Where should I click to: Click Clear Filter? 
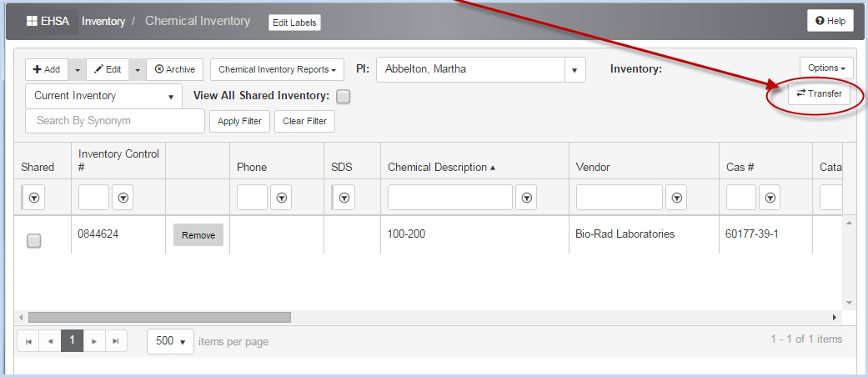click(x=304, y=121)
